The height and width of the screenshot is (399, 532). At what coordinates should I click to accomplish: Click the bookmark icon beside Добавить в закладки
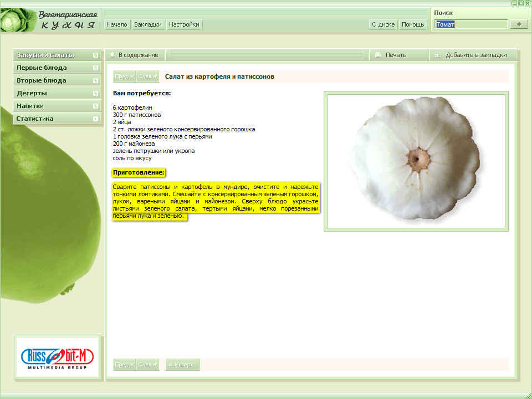tap(437, 55)
